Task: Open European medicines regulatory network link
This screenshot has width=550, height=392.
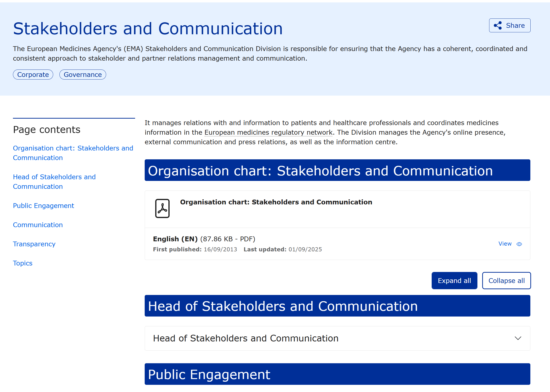Action: (268, 132)
